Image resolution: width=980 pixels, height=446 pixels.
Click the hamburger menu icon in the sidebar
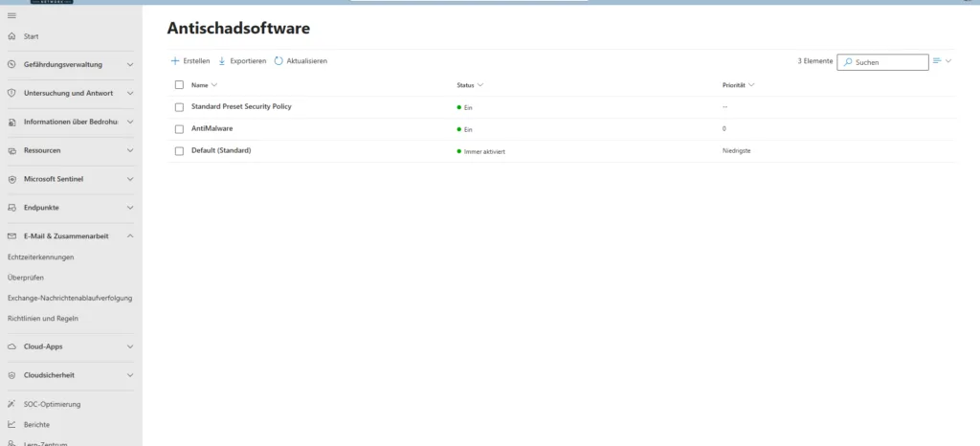point(11,15)
